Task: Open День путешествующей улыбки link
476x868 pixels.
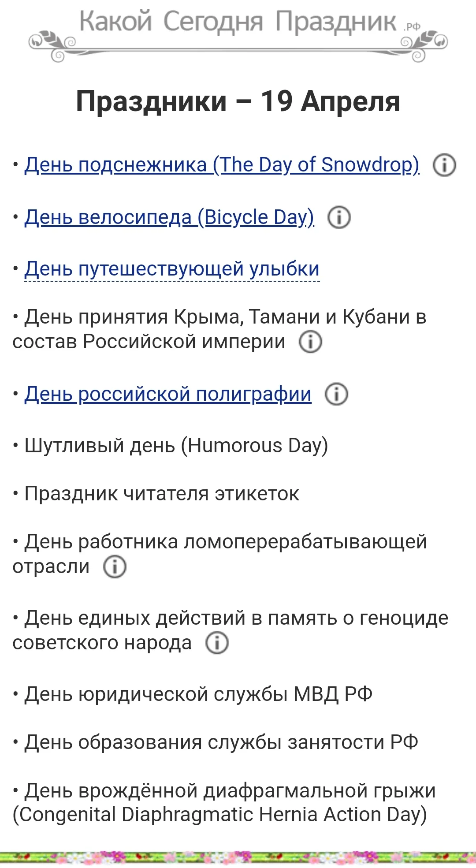Action: tap(172, 269)
